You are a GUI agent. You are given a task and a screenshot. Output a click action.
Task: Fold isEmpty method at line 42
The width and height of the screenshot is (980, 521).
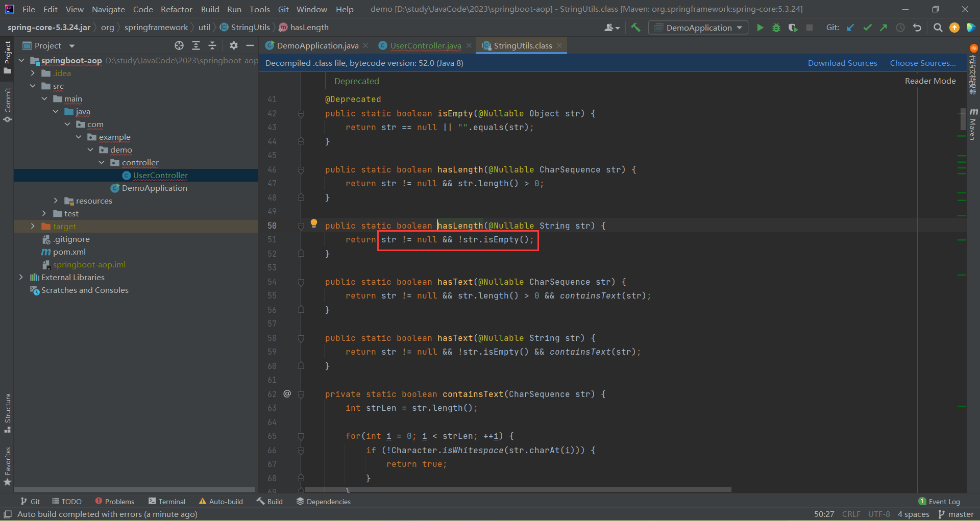tap(301, 114)
